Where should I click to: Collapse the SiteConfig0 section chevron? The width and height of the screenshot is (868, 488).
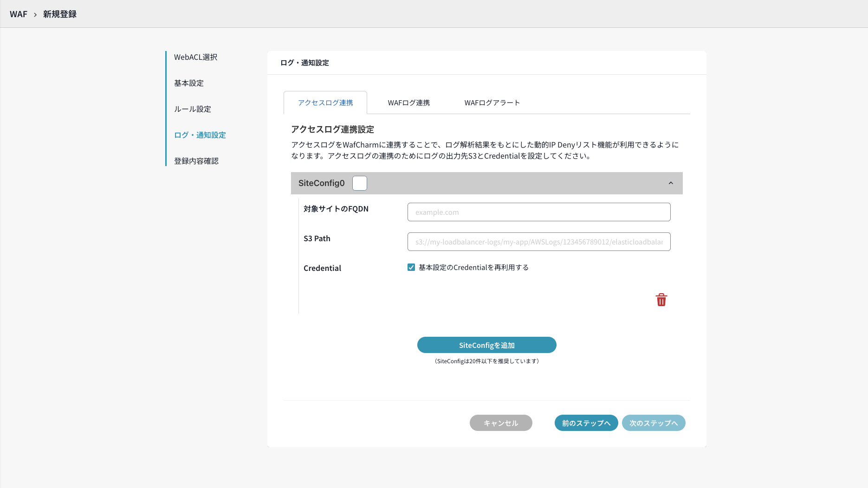pos(670,183)
